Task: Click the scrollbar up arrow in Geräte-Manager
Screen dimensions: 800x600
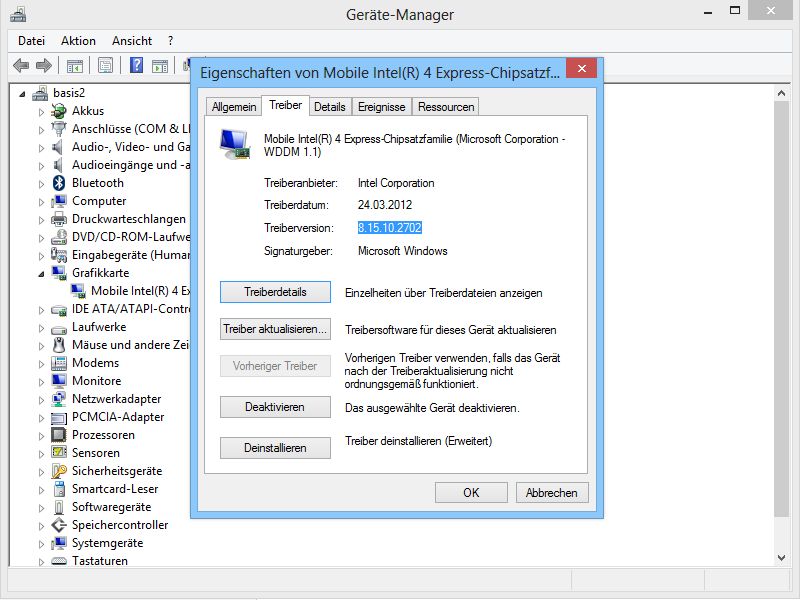Action: tap(782, 93)
